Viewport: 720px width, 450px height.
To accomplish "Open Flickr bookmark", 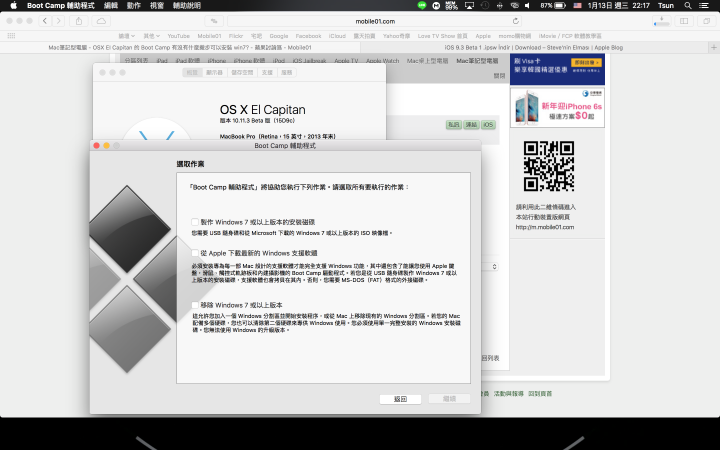I will click(x=236, y=36).
